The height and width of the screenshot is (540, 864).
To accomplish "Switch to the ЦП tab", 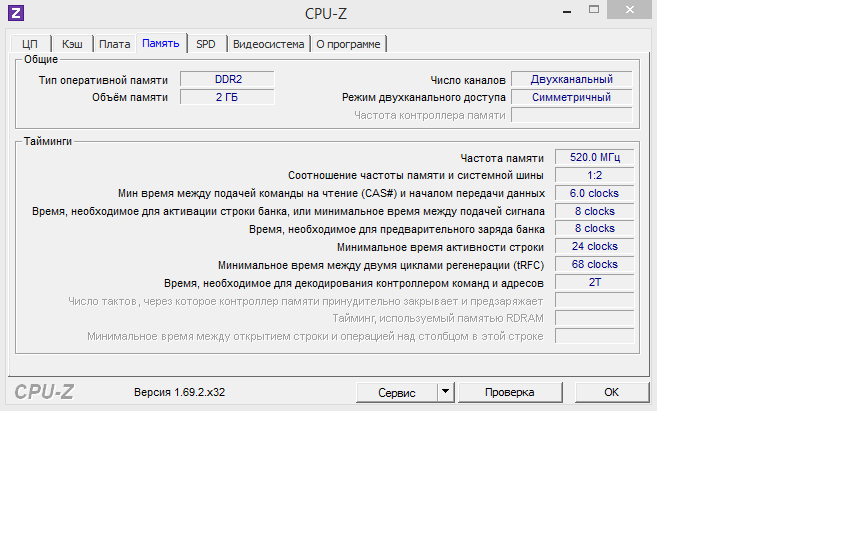I will click(30, 44).
